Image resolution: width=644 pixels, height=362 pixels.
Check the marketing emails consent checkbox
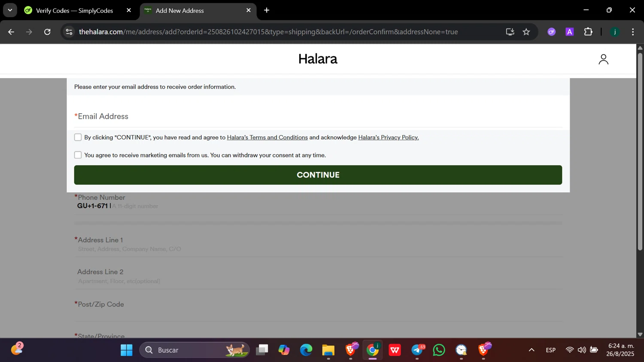pyautogui.click(x=78, y=155)
